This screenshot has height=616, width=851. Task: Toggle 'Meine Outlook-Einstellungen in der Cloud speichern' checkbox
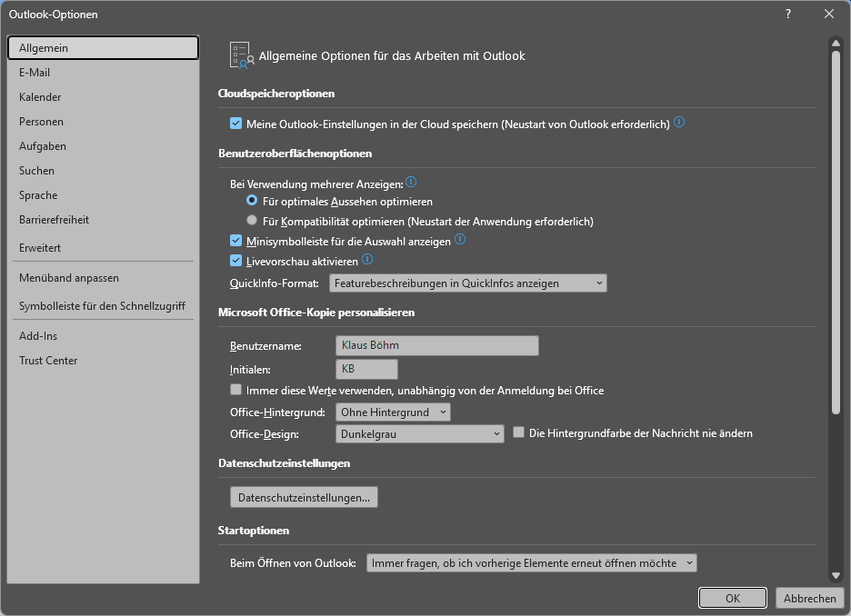235,124
